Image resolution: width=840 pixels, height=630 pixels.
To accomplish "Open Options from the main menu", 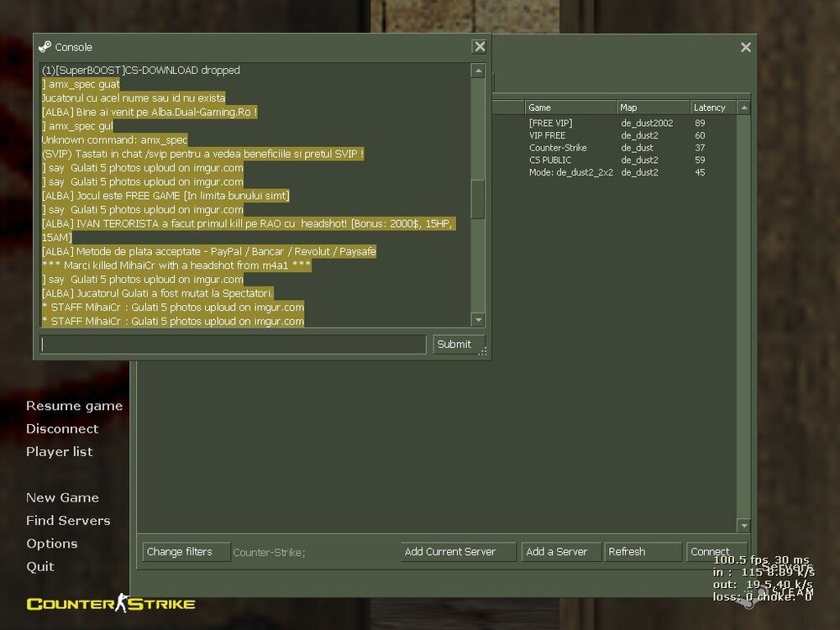I will click(51, 543).
